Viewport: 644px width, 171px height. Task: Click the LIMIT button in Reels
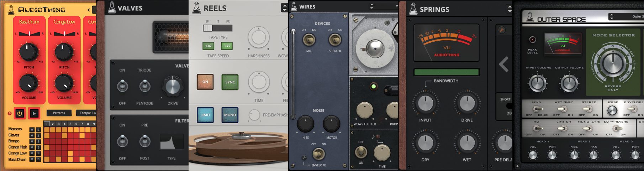(205, 115)
